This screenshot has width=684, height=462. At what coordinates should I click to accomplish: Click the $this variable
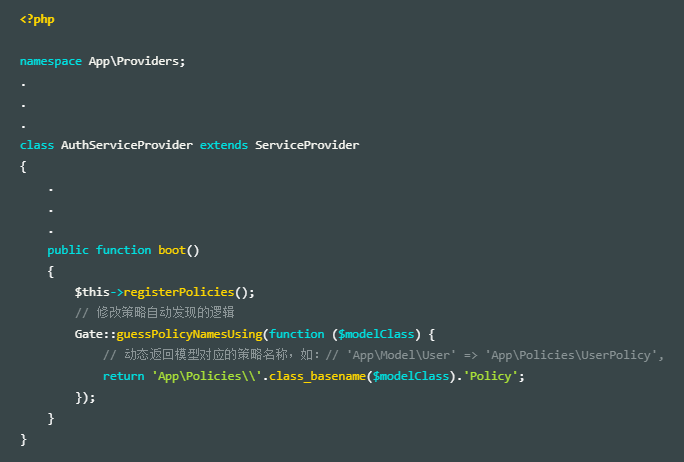coord(92,292)
